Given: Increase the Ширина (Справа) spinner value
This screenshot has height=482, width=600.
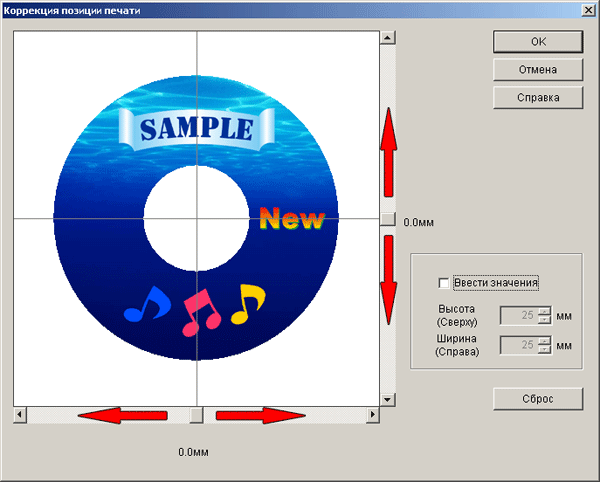Looking at the screenshot, I should click(x=544, y=341).
